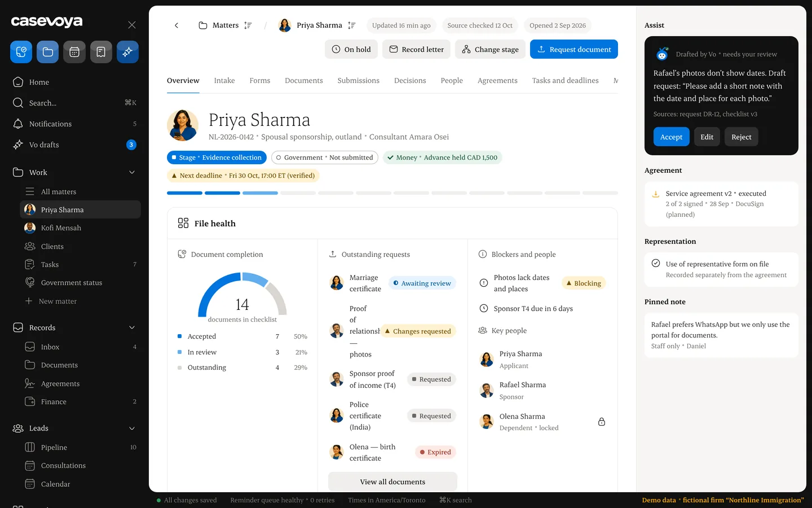Screen dimensions: 812x508
Task: Open the calendar icon in top sidebar row
Action: tap(74, 52)
